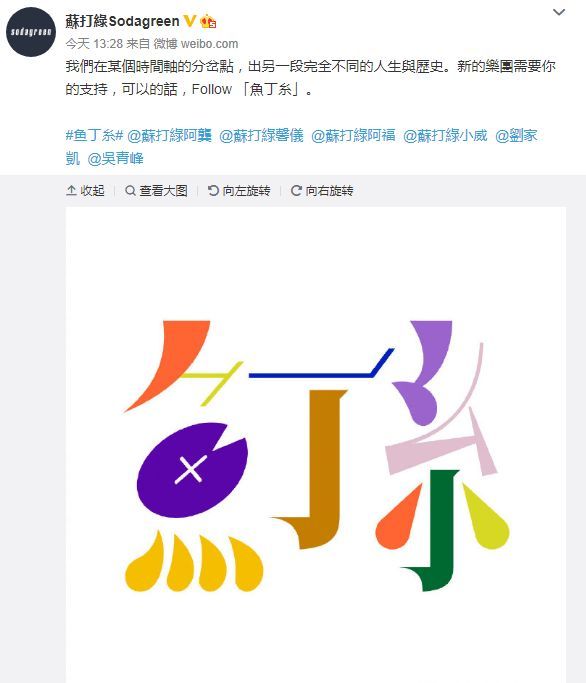Collapse the image with 收起
Image resolution: width=586 pixels, height=683 pixels.
tap(85, 190)
